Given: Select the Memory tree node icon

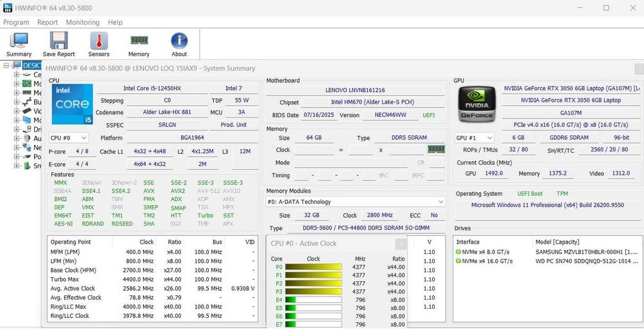Looking at the screenshot, I should (26, 93).
